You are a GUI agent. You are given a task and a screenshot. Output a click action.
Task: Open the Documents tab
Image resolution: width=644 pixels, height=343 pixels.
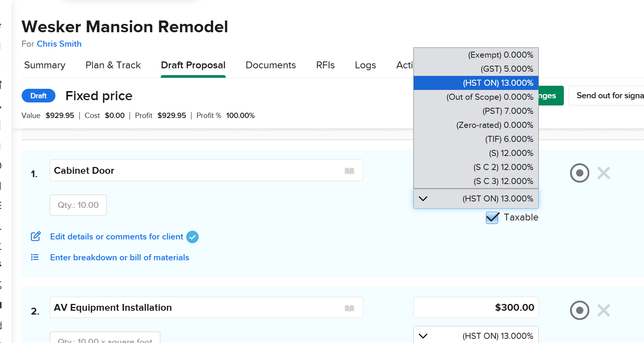pos(271,65)
